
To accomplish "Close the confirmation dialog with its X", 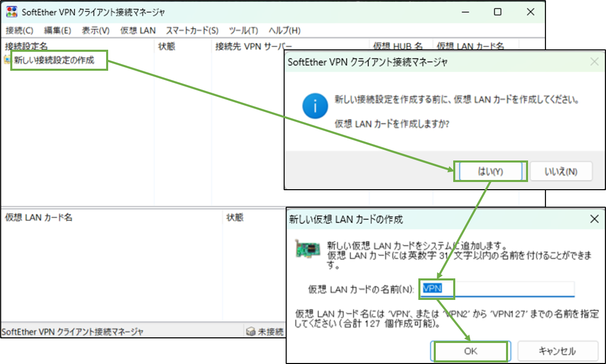I will click(594, 62).
